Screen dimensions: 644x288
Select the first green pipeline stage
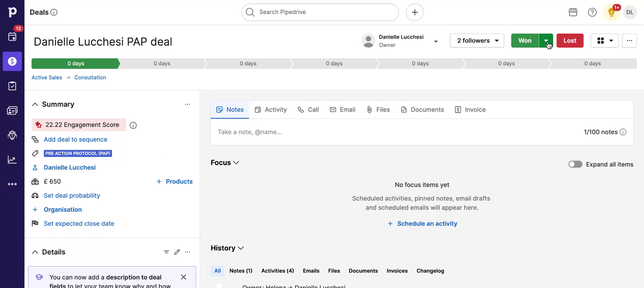76,63
